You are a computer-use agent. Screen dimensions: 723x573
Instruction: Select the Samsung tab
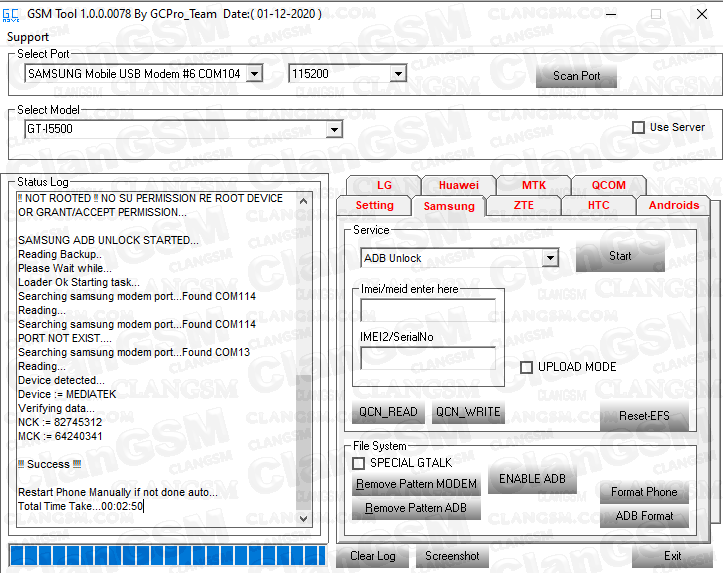coord(449,206)
